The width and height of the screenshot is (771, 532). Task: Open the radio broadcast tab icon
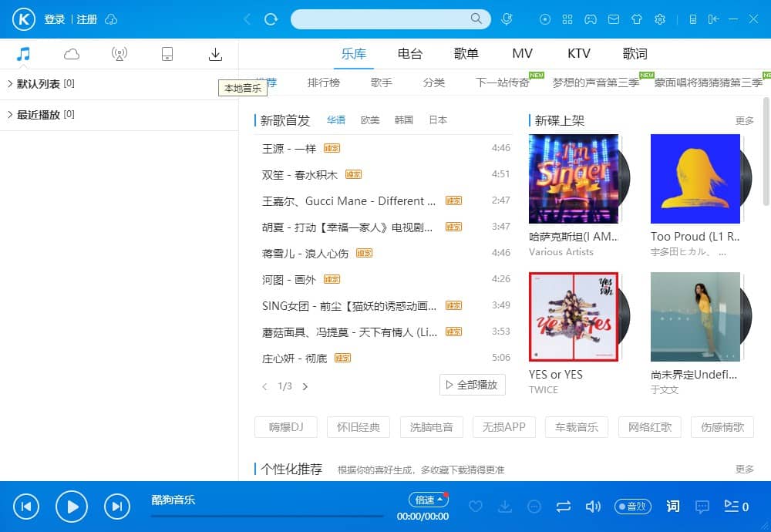pyautogui.click(x=120, y=54)
